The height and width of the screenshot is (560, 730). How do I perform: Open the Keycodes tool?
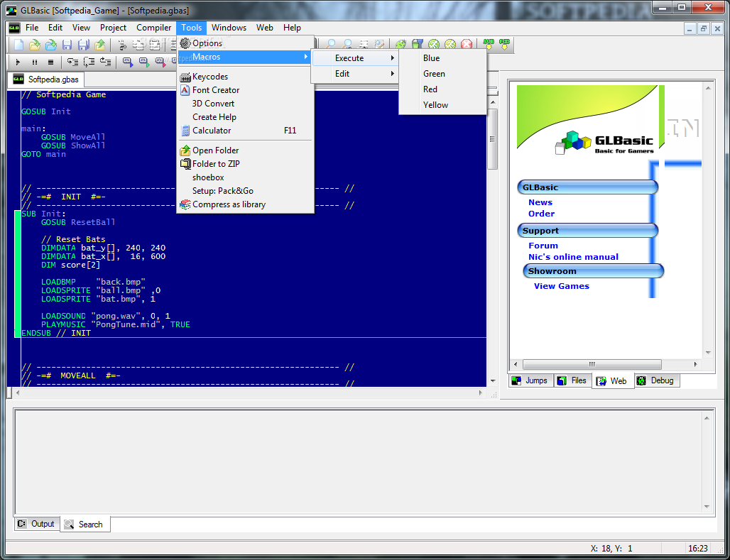(x=246, y=77)
